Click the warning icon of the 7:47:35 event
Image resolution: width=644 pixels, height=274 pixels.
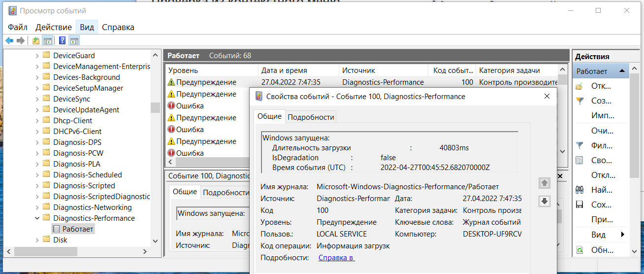(x=171, y=82)
